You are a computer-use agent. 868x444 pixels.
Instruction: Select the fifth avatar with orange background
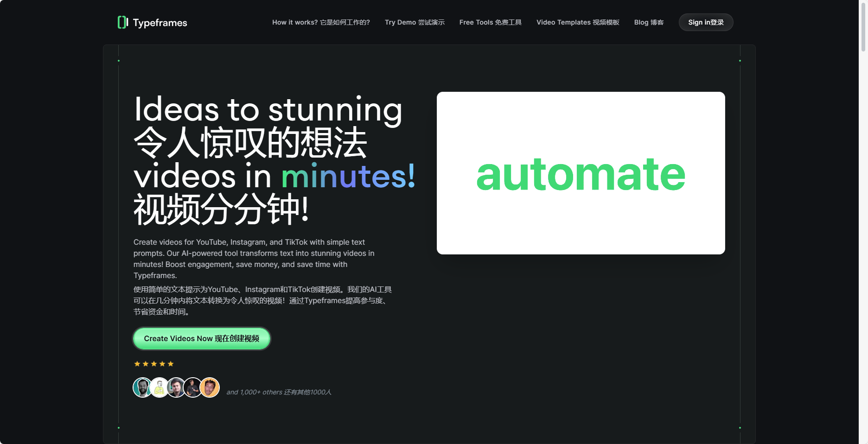(x=210, y=387)
